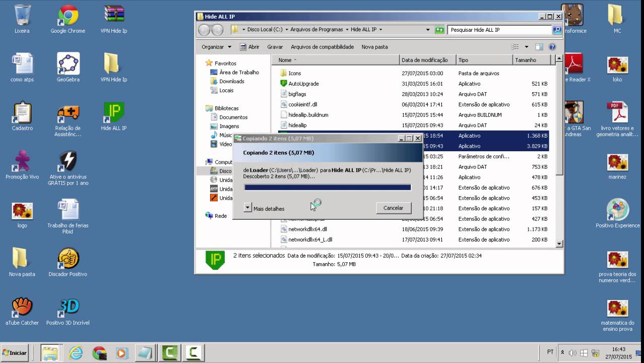Select Rede in the navigation pane

pos(221,216)
